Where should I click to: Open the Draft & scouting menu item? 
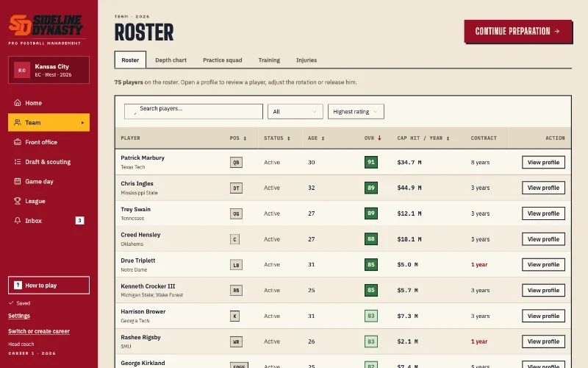point(49,162)
